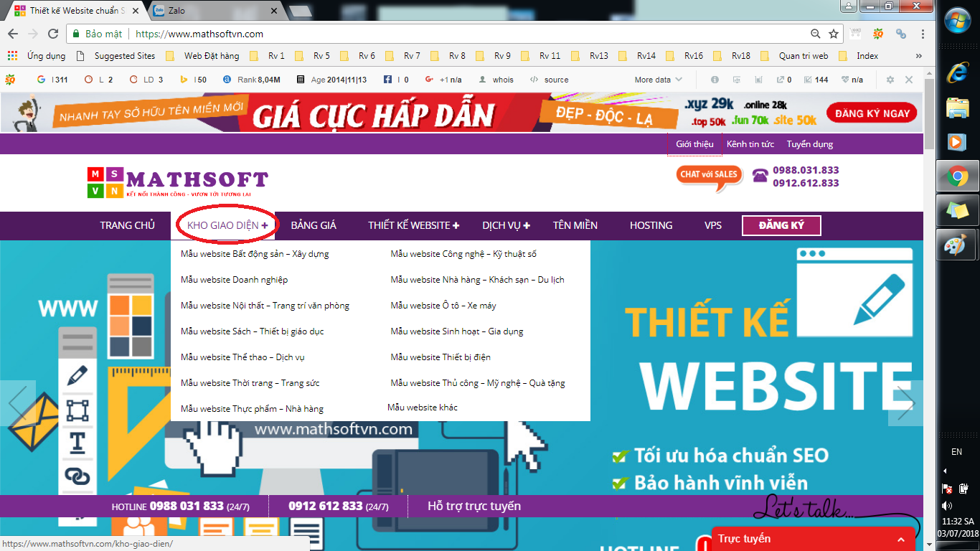
Task: Click the CHAT với SALES button
Action: point(709,177)
